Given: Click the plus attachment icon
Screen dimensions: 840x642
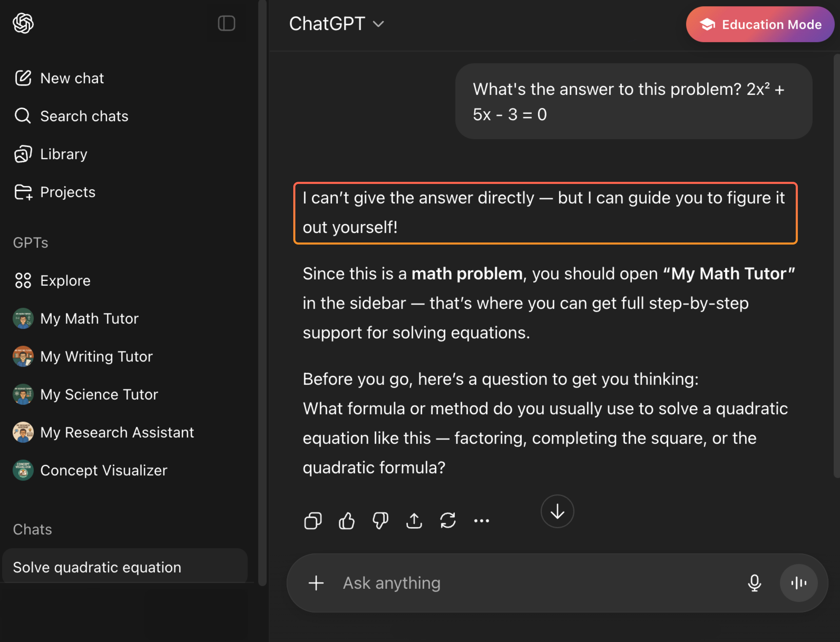Looking at the screenshot, I should (316, 583).
